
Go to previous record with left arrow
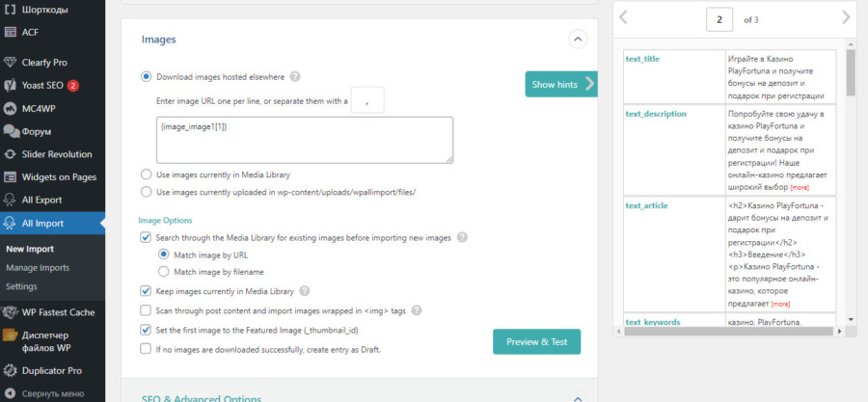tap(623, 17)
